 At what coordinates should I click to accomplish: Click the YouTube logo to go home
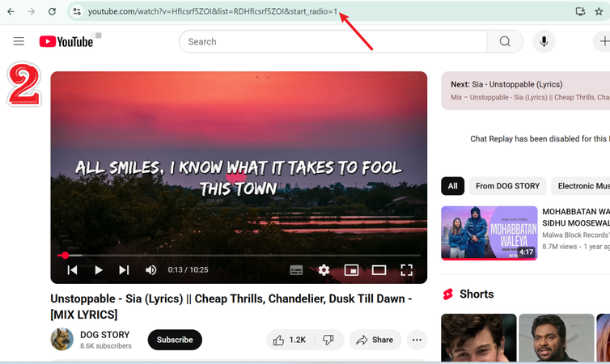pyautogui.click(x=66, y=41)
